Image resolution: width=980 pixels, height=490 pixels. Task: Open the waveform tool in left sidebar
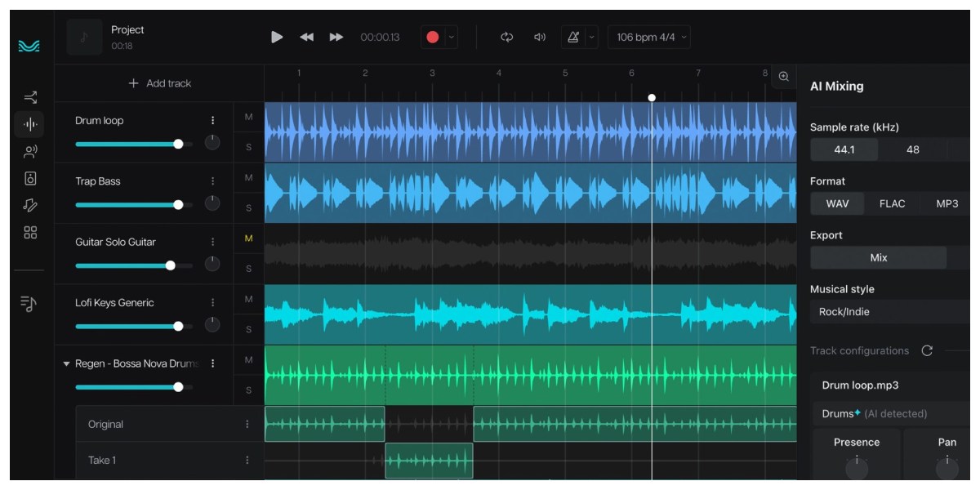[30, 125]
